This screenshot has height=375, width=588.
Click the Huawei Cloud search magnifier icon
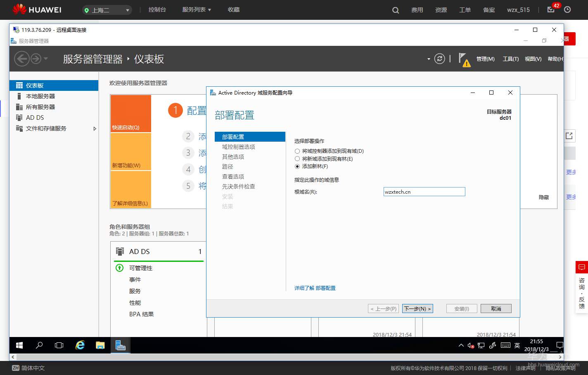395,9
